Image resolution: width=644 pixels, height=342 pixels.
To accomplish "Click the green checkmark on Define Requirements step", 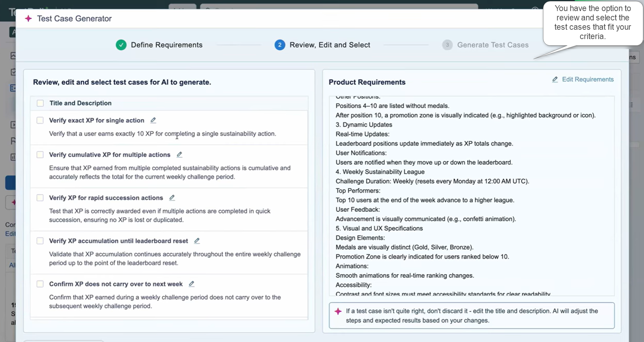I will 121,45.
